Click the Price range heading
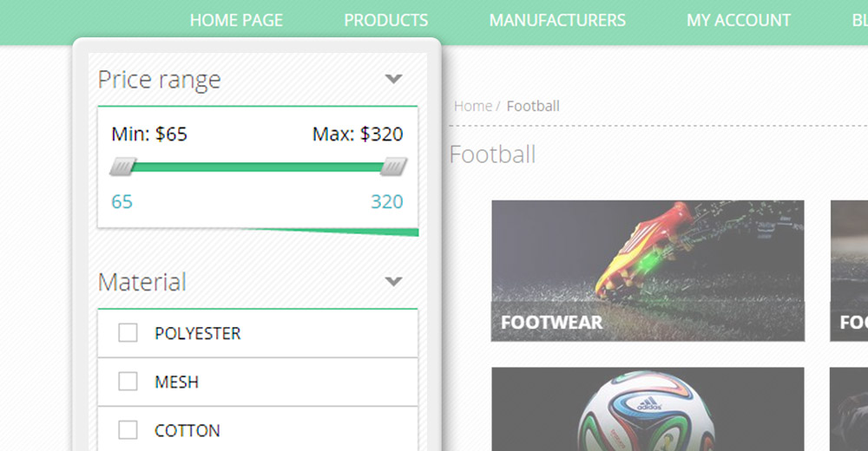The width and height of the screenshot is (868, 451). 159,80
